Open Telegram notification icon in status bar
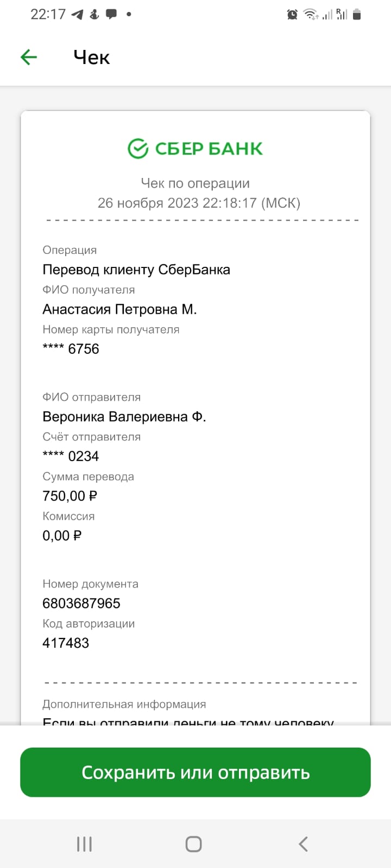The height and width of the screenshot is (868, 391). click(x=78, y=15)
